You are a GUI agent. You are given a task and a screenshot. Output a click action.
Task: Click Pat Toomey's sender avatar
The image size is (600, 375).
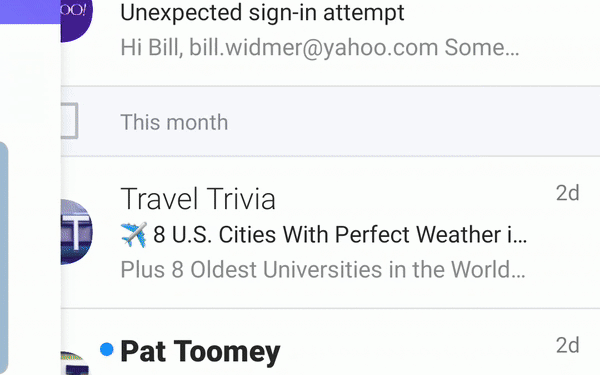tap(75, 363)
